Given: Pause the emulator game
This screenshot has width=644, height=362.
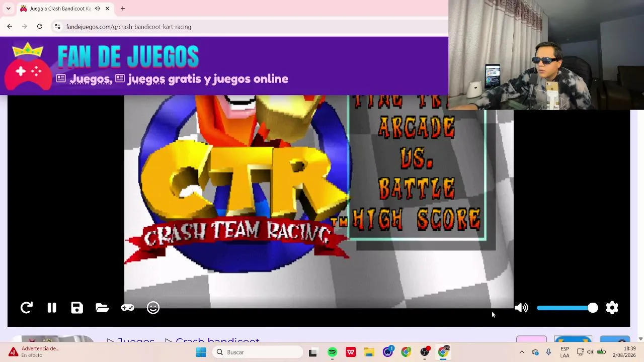Looking at the screenshot, I should 52,308.
